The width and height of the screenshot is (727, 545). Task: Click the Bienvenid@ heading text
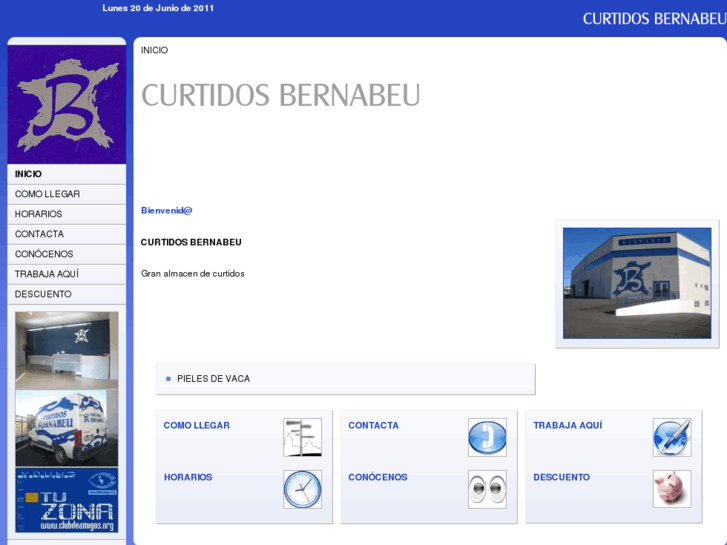pyautogui.click(x=166, y=211)
